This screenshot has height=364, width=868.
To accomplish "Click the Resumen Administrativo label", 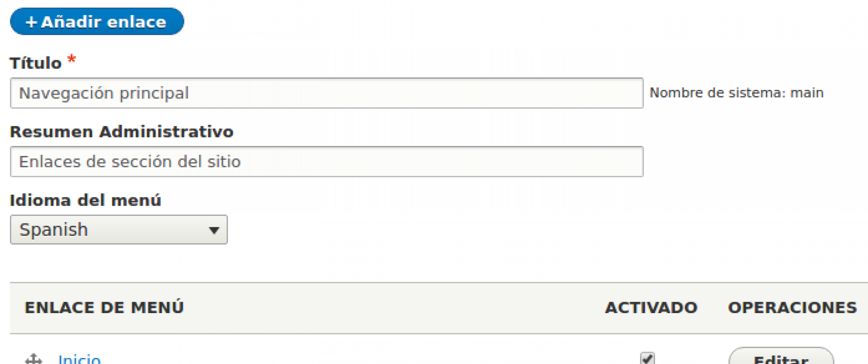I will click(x=122, y=132).
